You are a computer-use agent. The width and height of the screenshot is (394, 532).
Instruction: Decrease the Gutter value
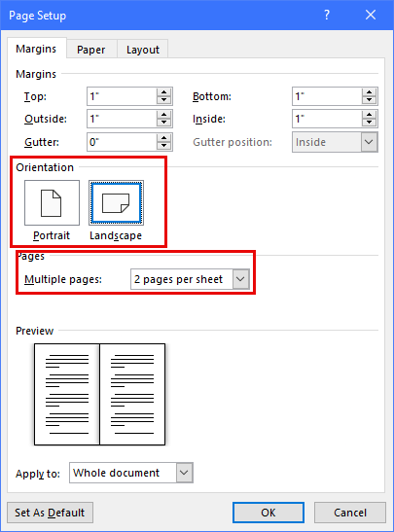tap(163, 146)
